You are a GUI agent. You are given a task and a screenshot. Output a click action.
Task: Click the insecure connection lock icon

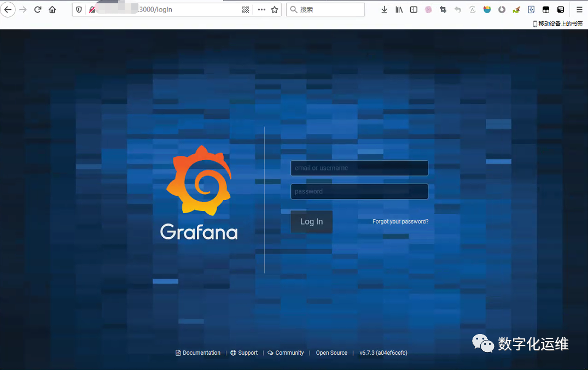point(91,10)
